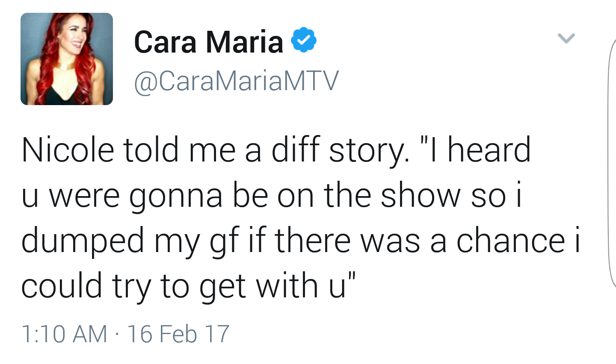This screenshot has width=616, height=364.
Task: Select the display name Cara Maria
Action: point(209,42)
